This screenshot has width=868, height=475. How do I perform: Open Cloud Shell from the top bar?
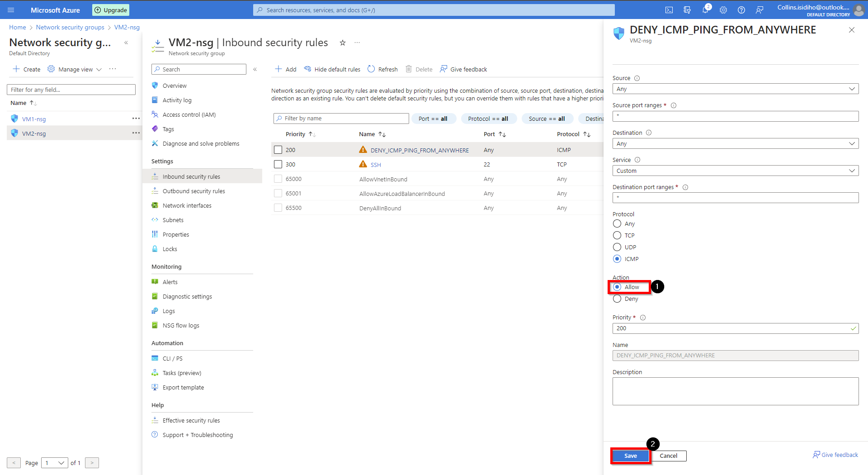[669, 10]
